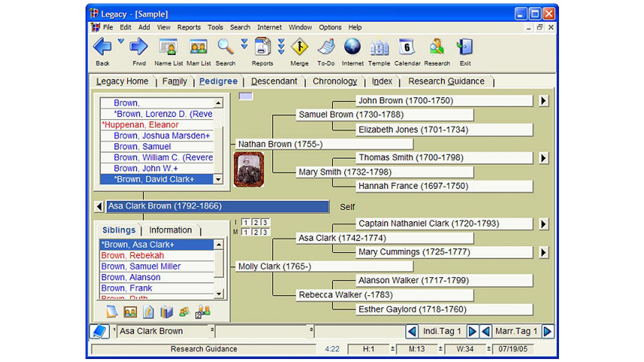This screenshot has height=362, width=644.
Task: Expand ancestors arrow beside Thomas Smith
Action: pos(543,158)
